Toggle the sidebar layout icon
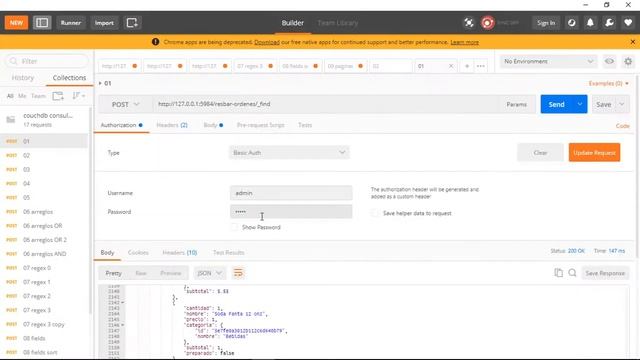This screenshot has height=360, width=640. coord(42,23)
